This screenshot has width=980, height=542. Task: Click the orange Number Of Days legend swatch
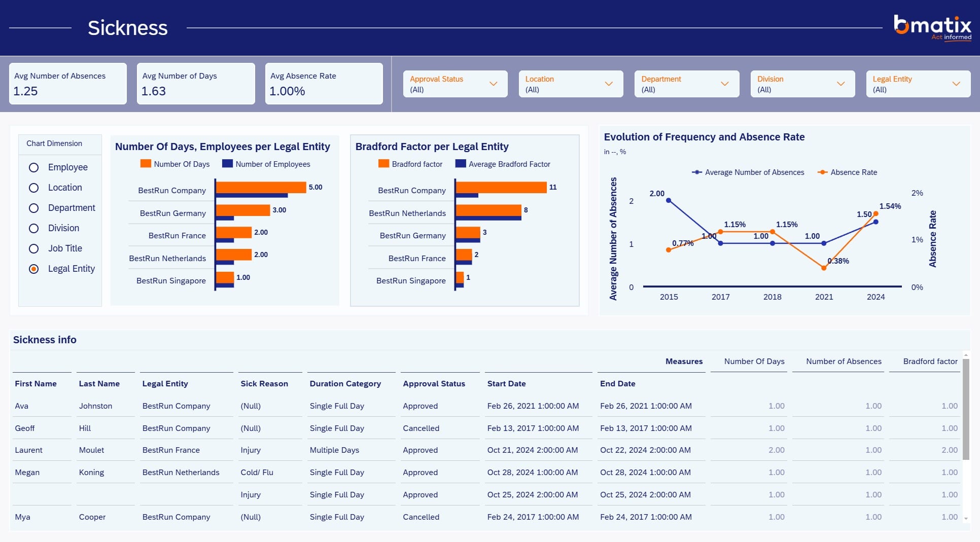click(146, 164)
